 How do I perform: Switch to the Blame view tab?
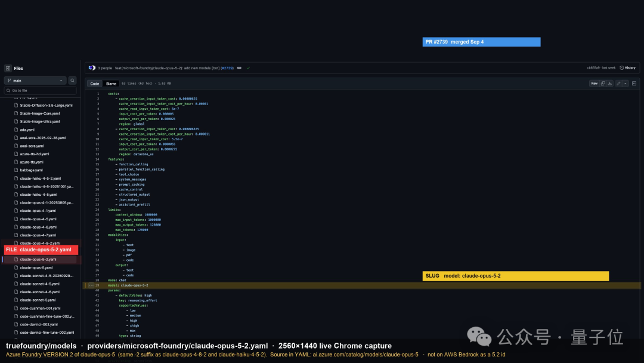111,84
